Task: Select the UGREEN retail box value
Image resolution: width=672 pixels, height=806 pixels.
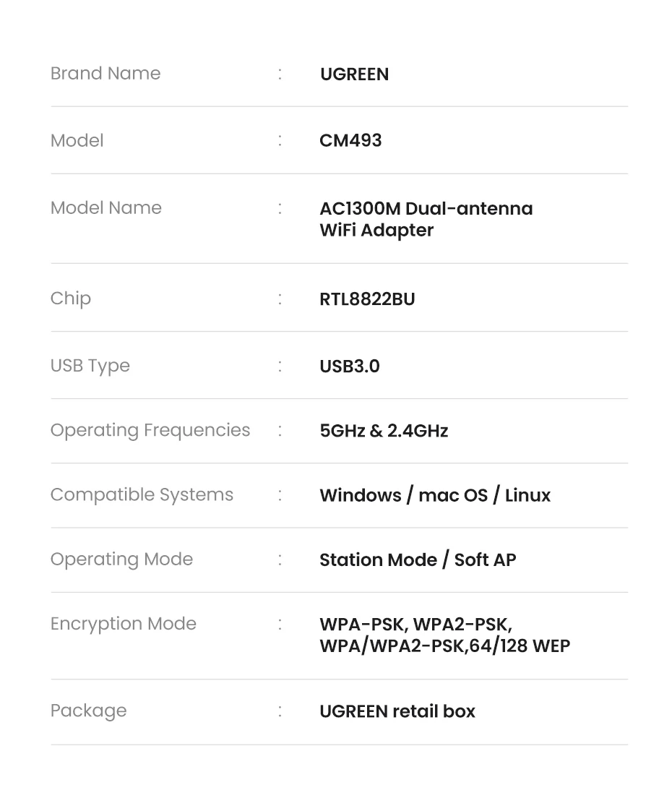Action: 397,711
